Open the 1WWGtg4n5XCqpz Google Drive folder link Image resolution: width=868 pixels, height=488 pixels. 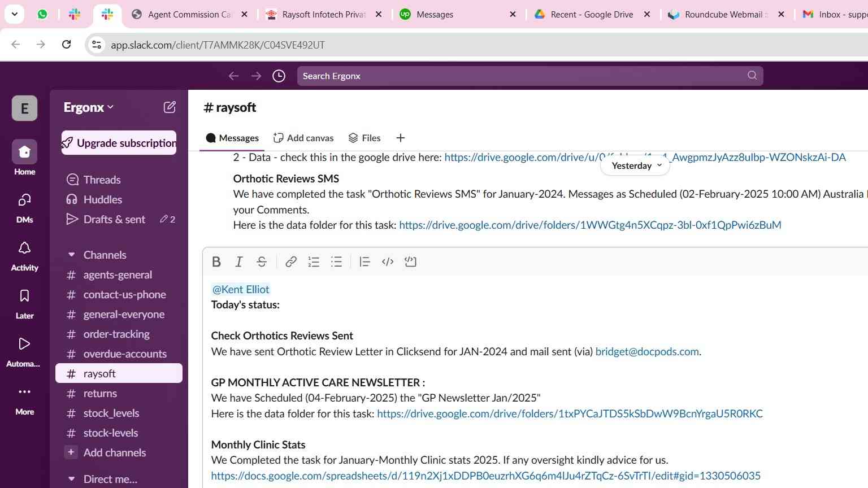(590, 225)
